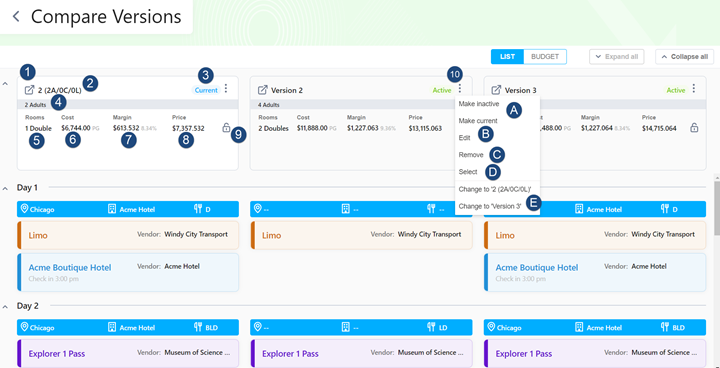The height and width of the screenshot is (368, 720).
Task: Click the Active status on Version 3
Action: (675, 91)
